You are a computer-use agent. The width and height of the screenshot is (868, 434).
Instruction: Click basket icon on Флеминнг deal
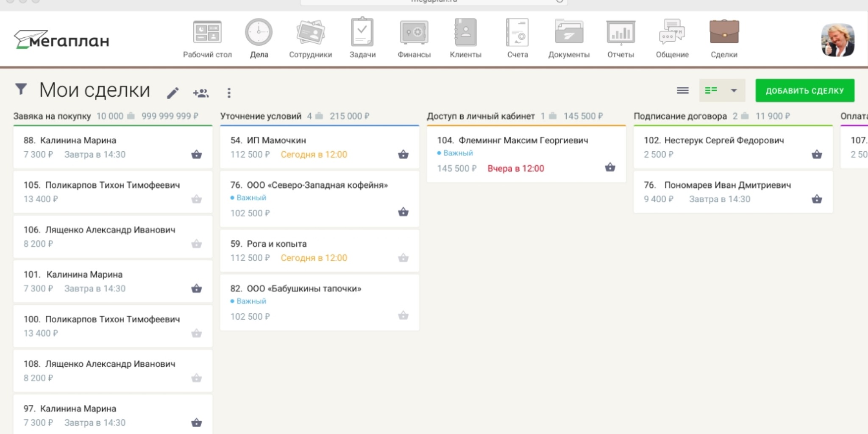(610, 167)
